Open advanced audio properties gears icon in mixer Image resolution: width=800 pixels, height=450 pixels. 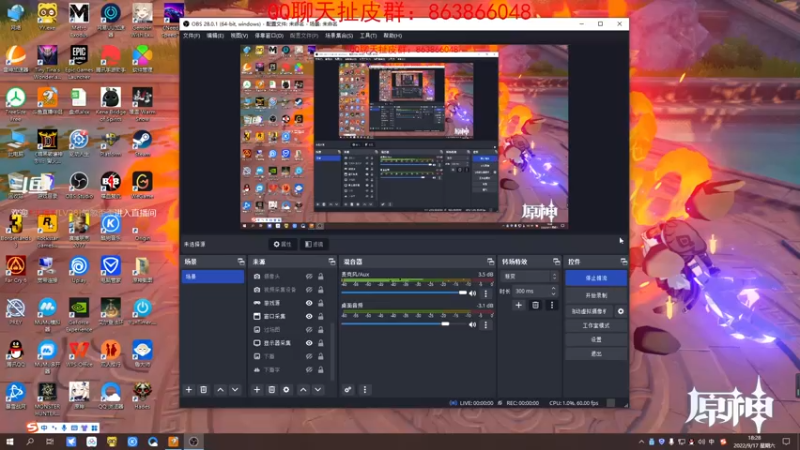coord(347,390)
